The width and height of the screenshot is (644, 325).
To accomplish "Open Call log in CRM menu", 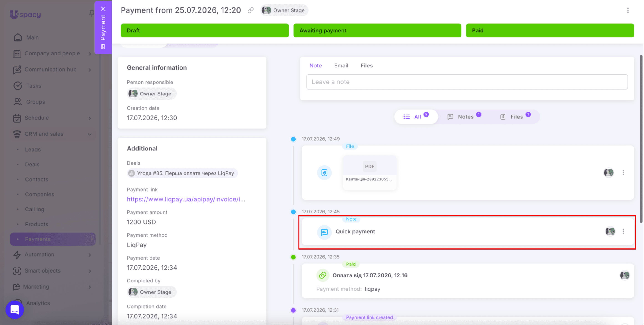I will 35,209.
